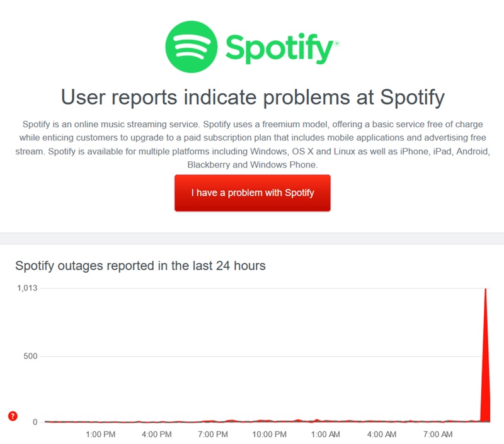
Task: Click the 1:00 PM time axis label
Action: [100, 435]
